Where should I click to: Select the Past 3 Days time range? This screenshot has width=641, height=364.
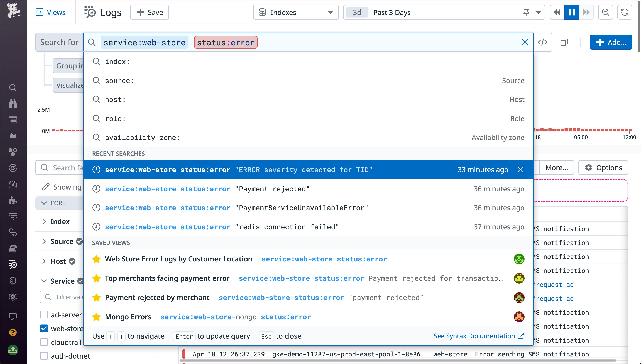coord(392,12)
